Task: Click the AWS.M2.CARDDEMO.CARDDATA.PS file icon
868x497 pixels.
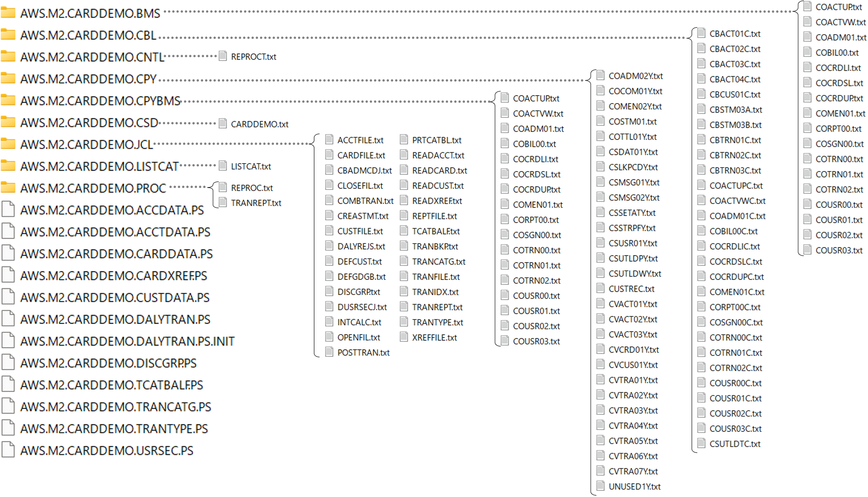Action: point(8,253)
